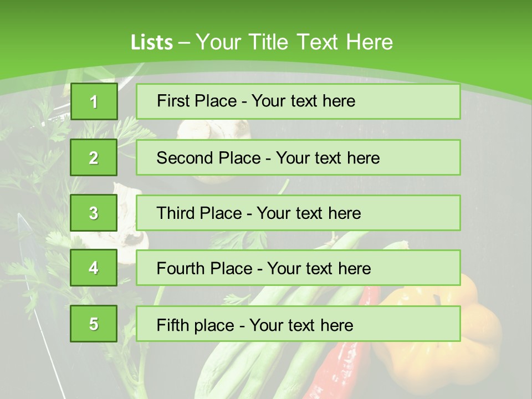The width and height of the screenshot is (532, 399).
Task: Select the bold word 'Lists' in title
Action: tap(151, 43)
